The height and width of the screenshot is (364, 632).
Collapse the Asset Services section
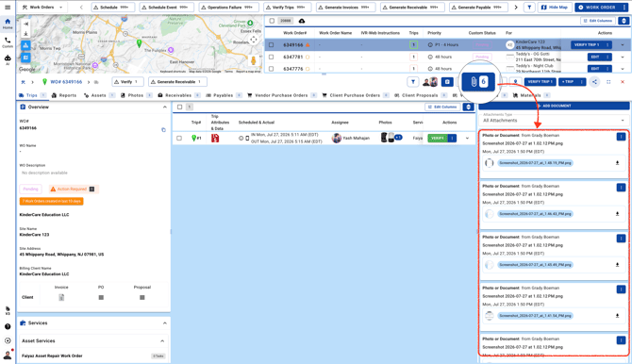162,341
